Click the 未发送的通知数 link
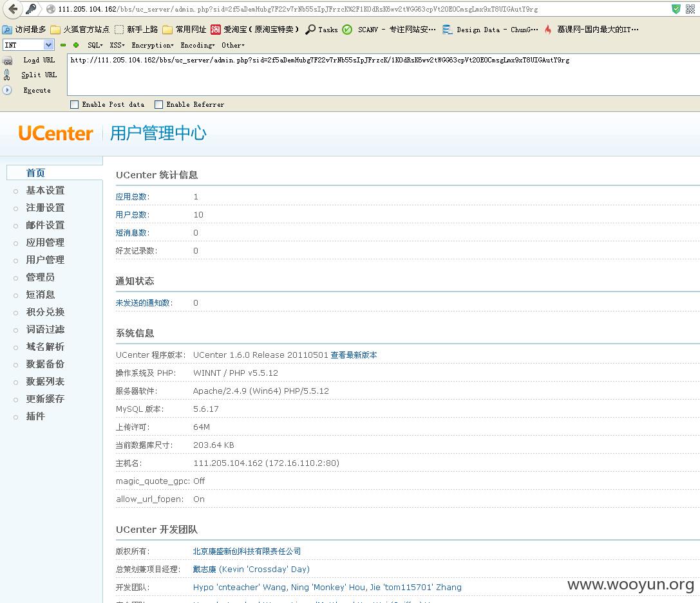Viewport: 700px width, 603px height. (143, 303)
